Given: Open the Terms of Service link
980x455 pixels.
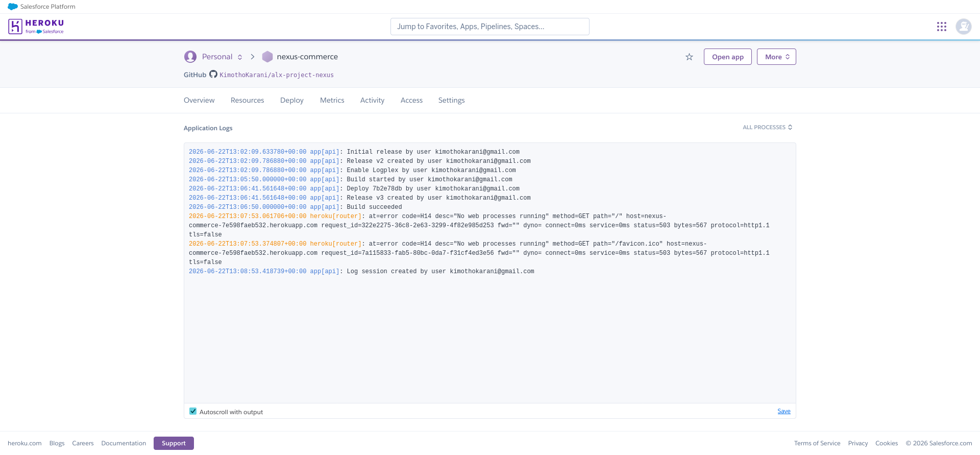Looking at the screenshot, I should 817,443.
